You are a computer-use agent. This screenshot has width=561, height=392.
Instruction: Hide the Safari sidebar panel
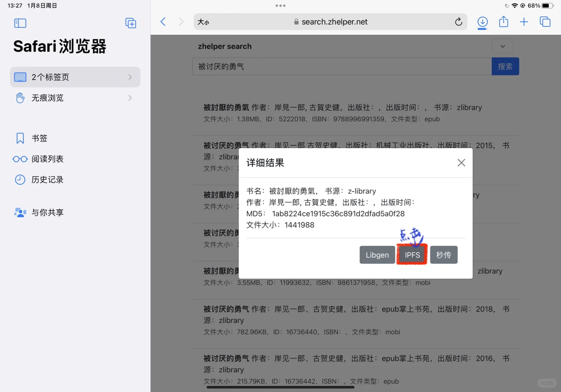coord(20,23)
